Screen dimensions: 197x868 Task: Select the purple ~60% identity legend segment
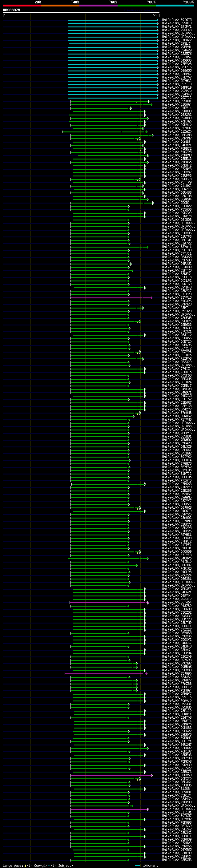click(x=99, y=6)
